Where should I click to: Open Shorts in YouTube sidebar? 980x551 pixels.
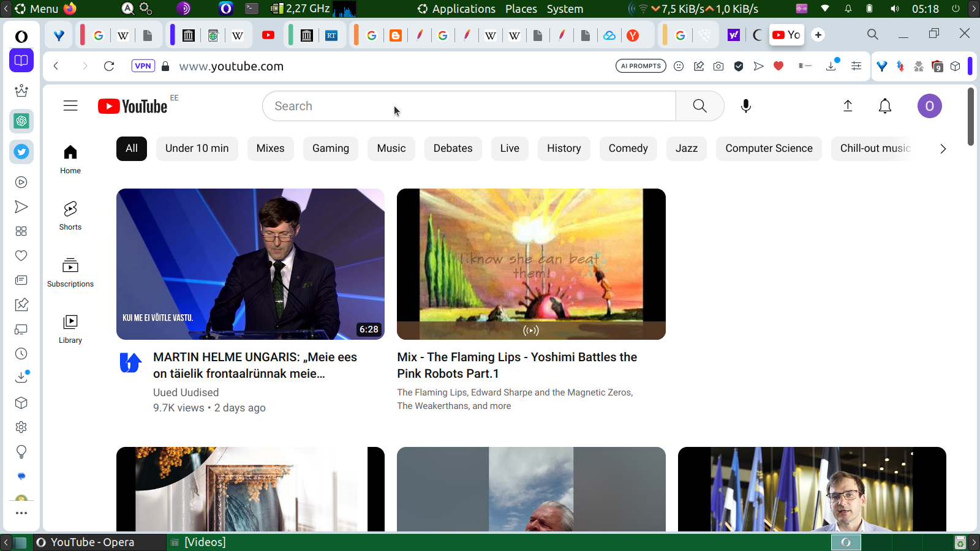(x=70, y=216)
